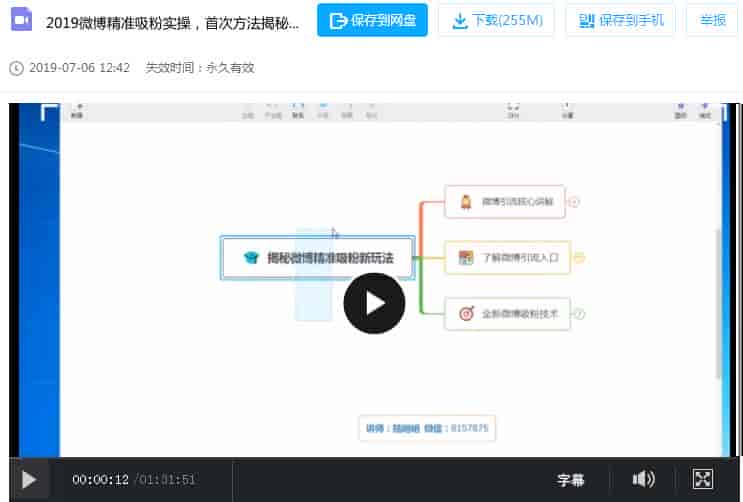This screenshot has height=502, width=743.
Task: Expand the circle after 全新微博吸粉技术 node
Action: (579, 314)
